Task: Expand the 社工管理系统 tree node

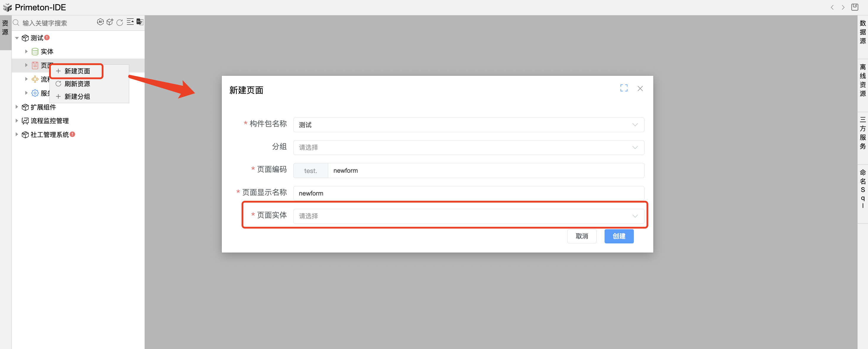Action: click(x=17, y=135)
